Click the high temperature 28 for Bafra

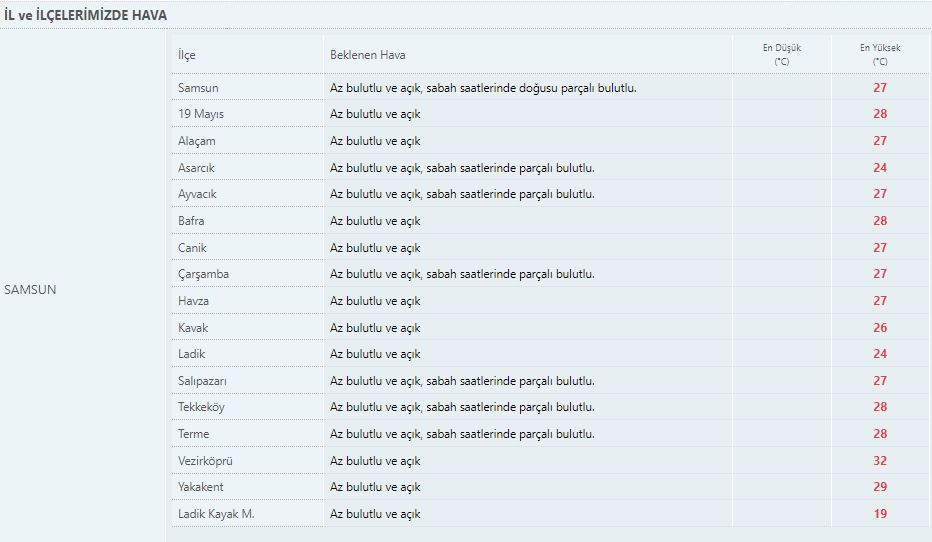pyautogui.click(x=880, y=220)
